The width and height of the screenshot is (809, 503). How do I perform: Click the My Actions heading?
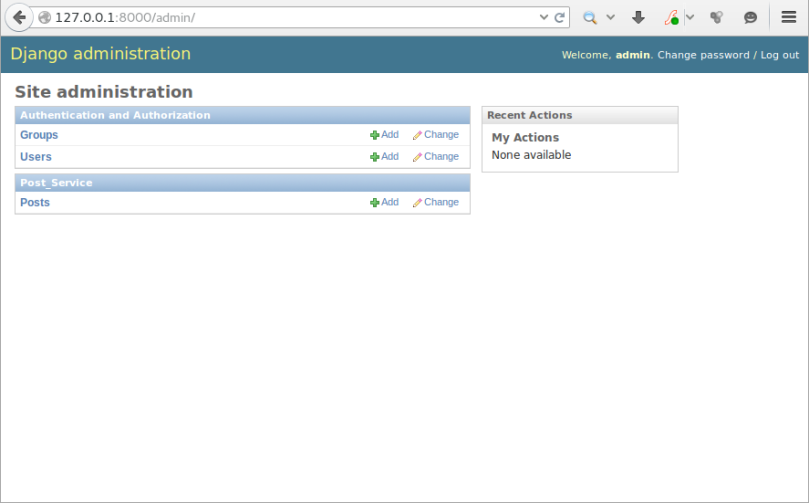pyautogui.click(x=525, y=138)
